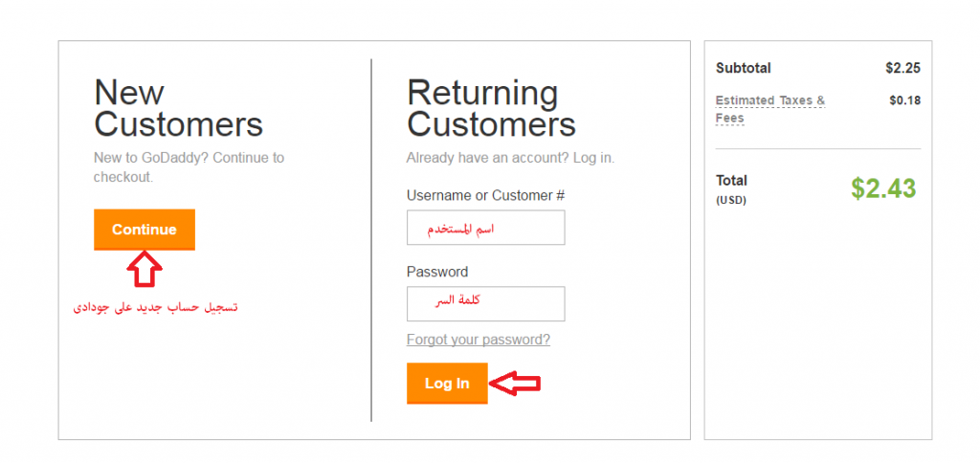Image resolution: width=980 pixels, height=463 pixels.
Task: Click the red left arrow beside Log In
Action: [516, 384]
